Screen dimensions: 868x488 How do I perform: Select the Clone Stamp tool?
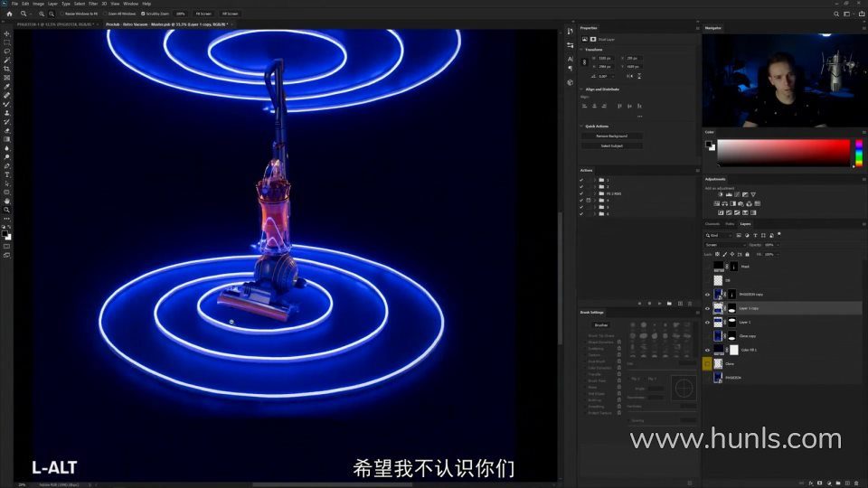coord(7,113)
